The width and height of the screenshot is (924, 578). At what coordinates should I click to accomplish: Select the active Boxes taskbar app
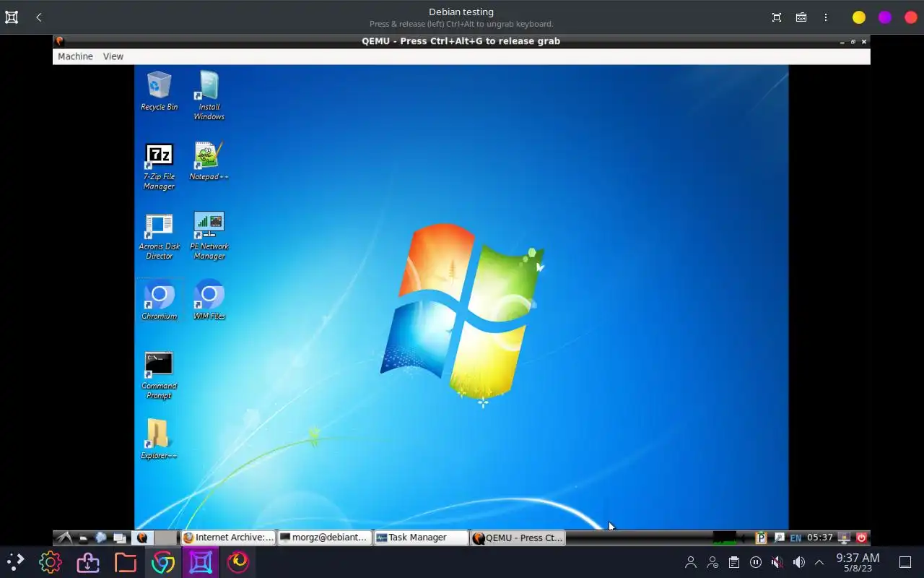pos(200,562)
